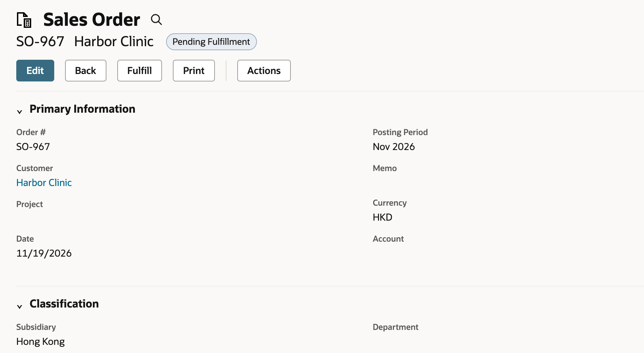The width and height of the screenshot is (644, 353).
Task: Click the Memo field label
Action: tap(385, 168)
